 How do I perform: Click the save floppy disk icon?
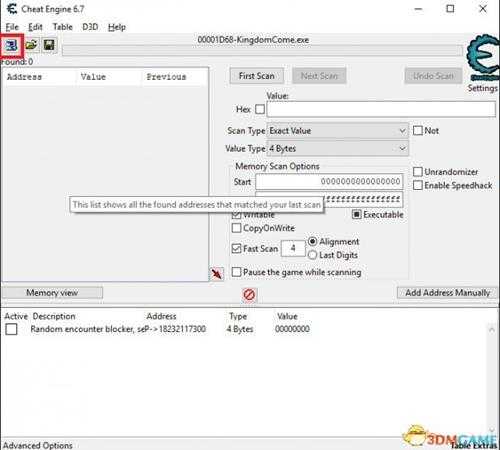[49, 45]
